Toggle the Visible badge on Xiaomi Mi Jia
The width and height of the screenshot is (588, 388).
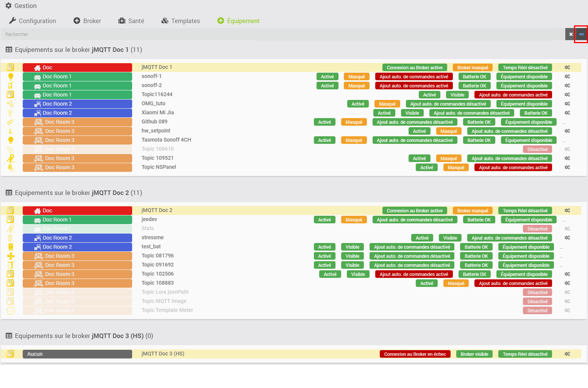[x=412, y=113]
